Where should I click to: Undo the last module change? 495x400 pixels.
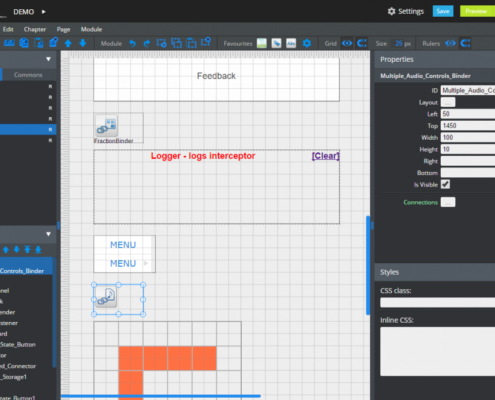(x=133, y=43)
